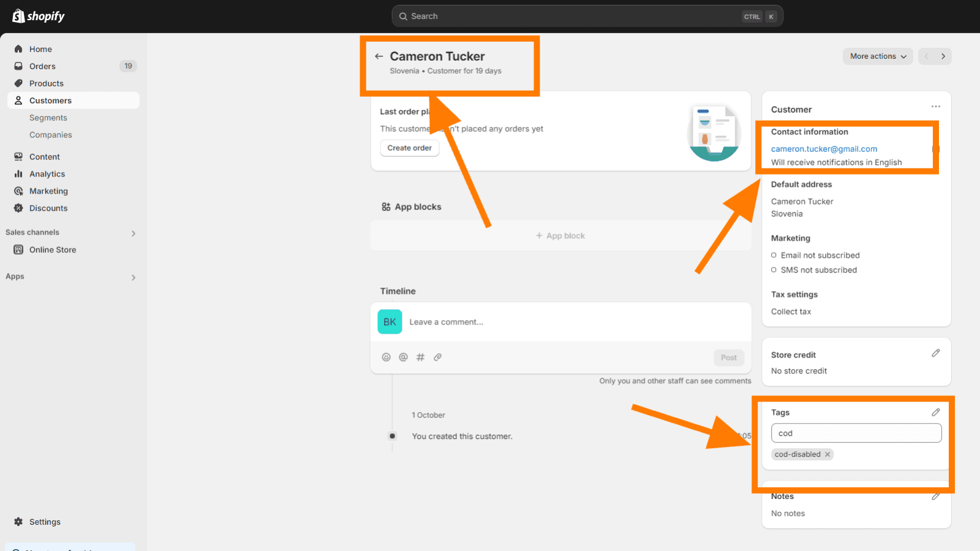Click the emoji icon in comment box
The height and width of the screenshot is (551, 980).
coord(386,358)
